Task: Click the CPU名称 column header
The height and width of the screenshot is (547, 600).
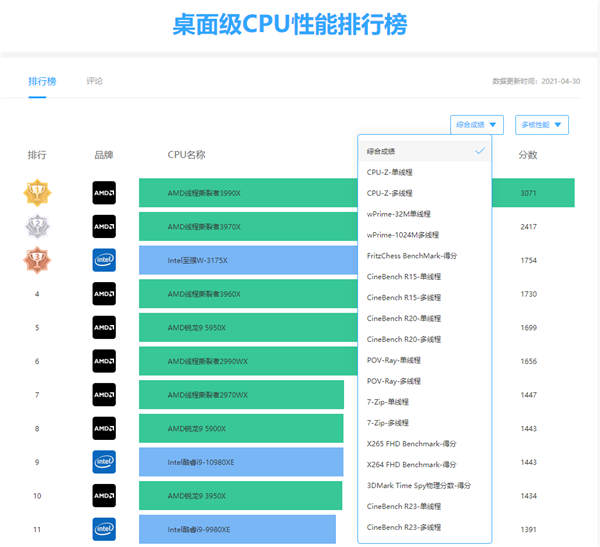Action: pos(186,155)
